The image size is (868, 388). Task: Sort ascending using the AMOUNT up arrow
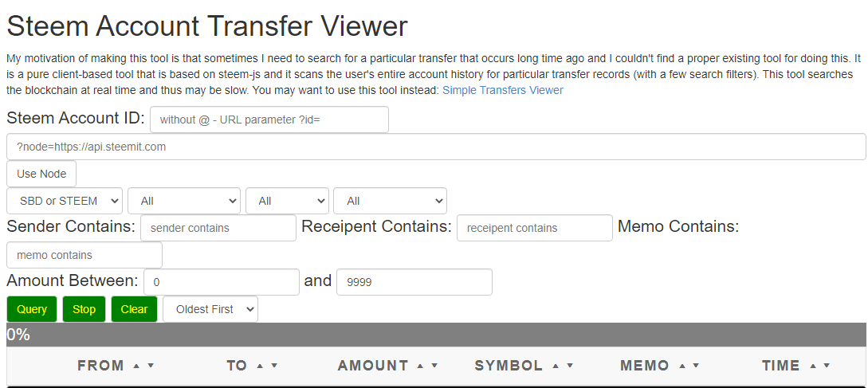point(420,366)
